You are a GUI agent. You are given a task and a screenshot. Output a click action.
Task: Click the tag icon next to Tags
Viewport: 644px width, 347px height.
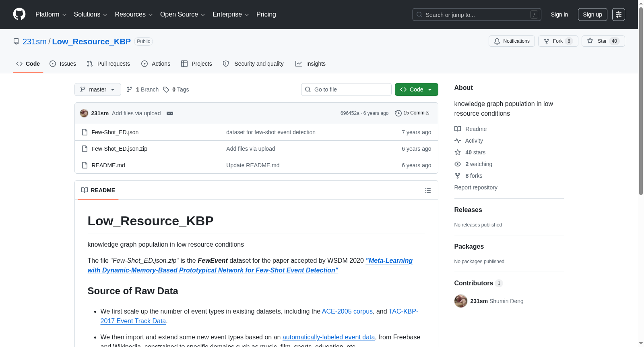click(166, 89)
